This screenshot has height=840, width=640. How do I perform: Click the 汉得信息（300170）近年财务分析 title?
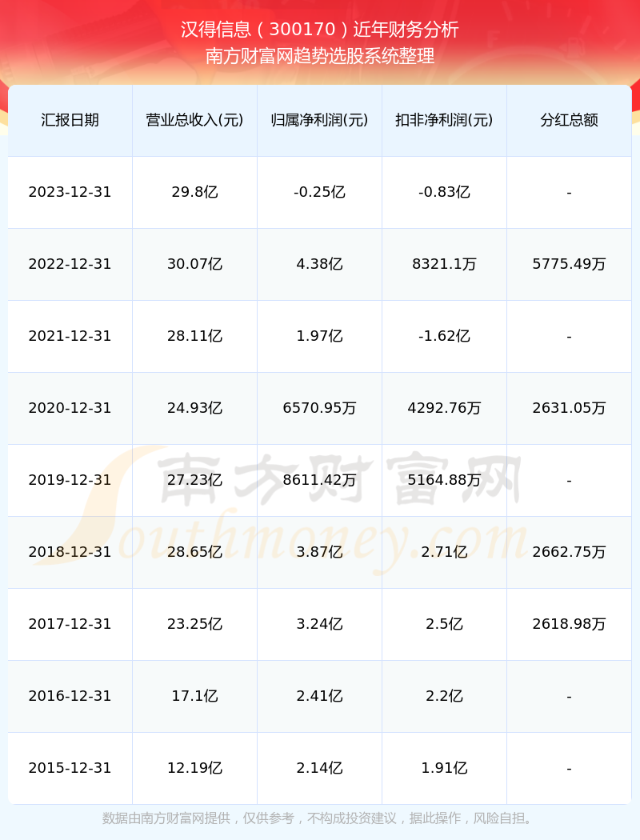[x=320, y=30]
